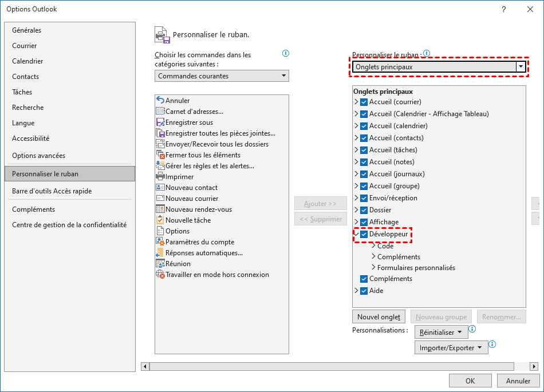Click info icon next to Personnaliser le ruban label
This screenshot has height=392, width=544.
(427, 53)
